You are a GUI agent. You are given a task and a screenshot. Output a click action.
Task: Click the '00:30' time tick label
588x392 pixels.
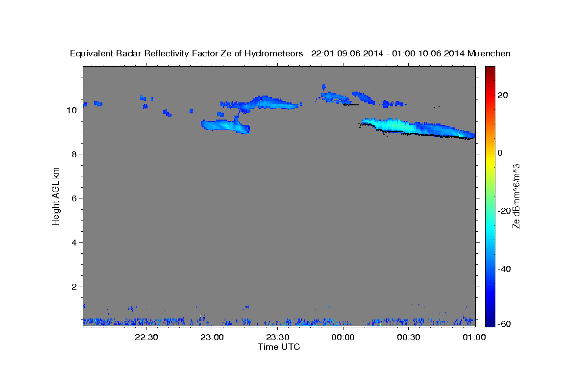pos(408,337)
